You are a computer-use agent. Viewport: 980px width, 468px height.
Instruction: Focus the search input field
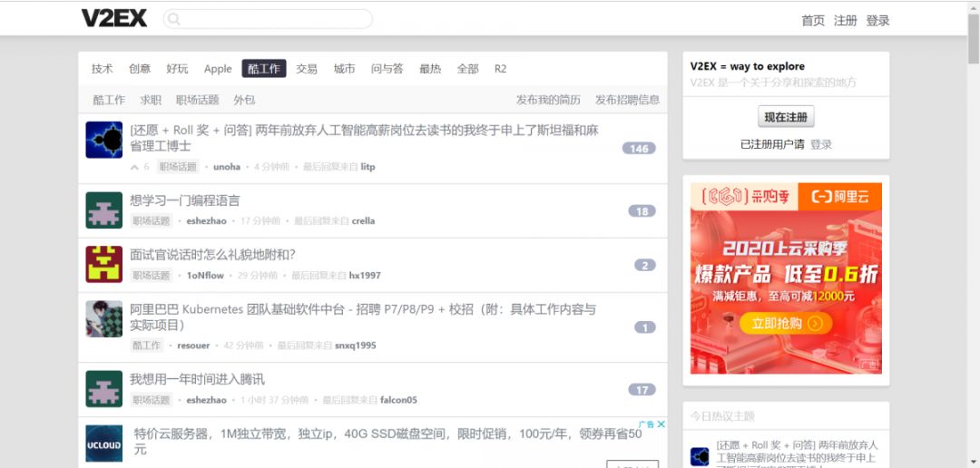[x=268, y=19]
